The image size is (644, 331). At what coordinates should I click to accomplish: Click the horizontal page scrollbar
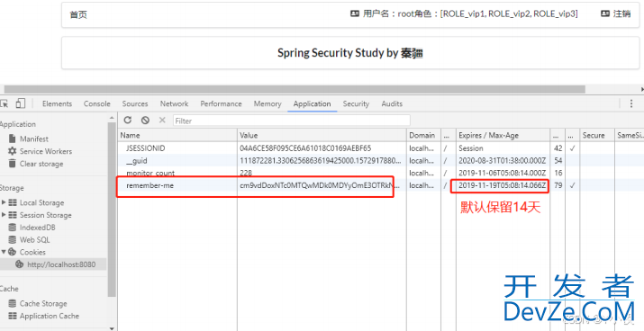[295, 89]
